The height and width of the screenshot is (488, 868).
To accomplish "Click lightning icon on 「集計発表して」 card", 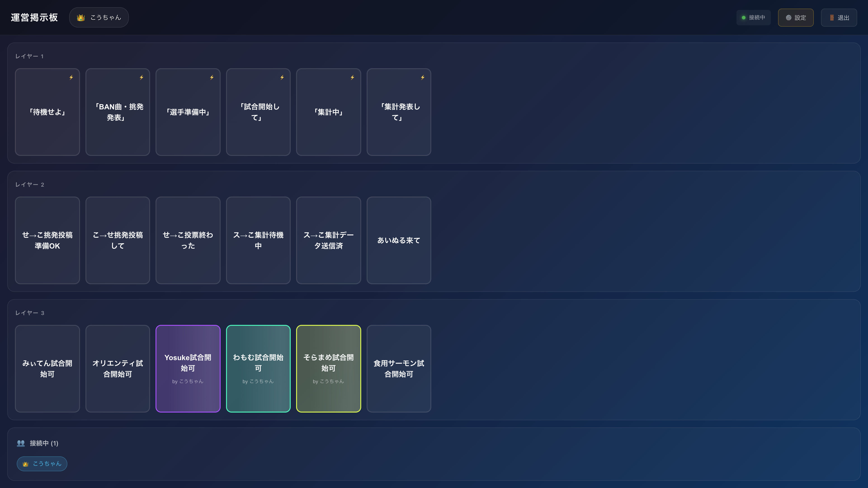I will 422,77.
